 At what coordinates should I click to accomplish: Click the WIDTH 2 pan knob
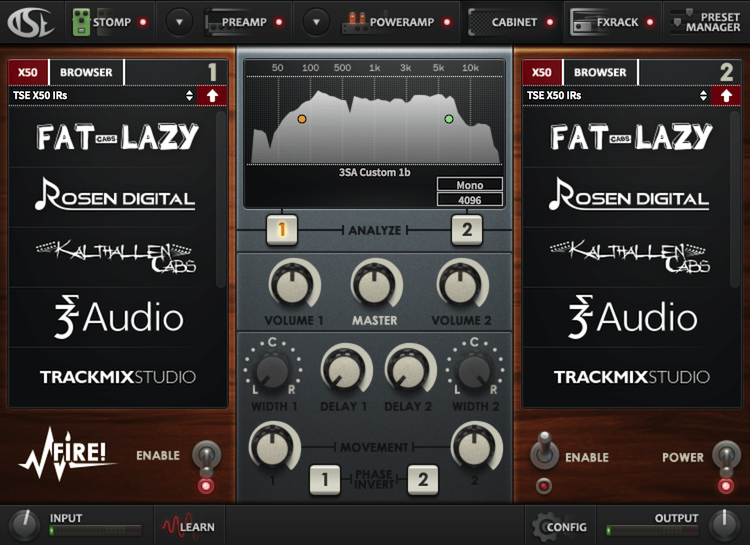pos(474,370)
